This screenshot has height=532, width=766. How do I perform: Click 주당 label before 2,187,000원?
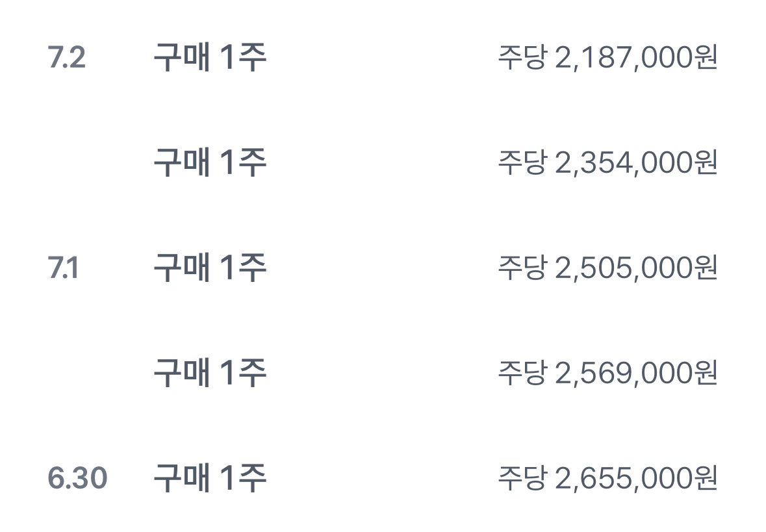click(x=522, y=57)
